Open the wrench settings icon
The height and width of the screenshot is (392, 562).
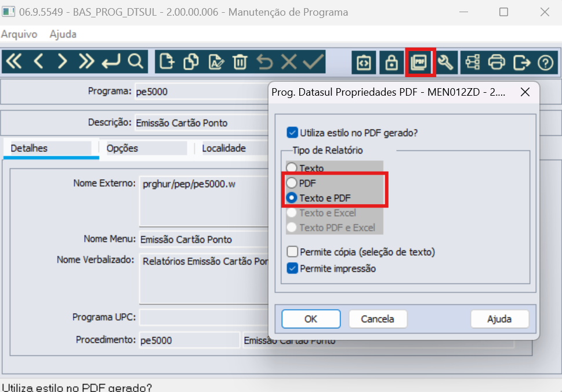pos(445,63)
